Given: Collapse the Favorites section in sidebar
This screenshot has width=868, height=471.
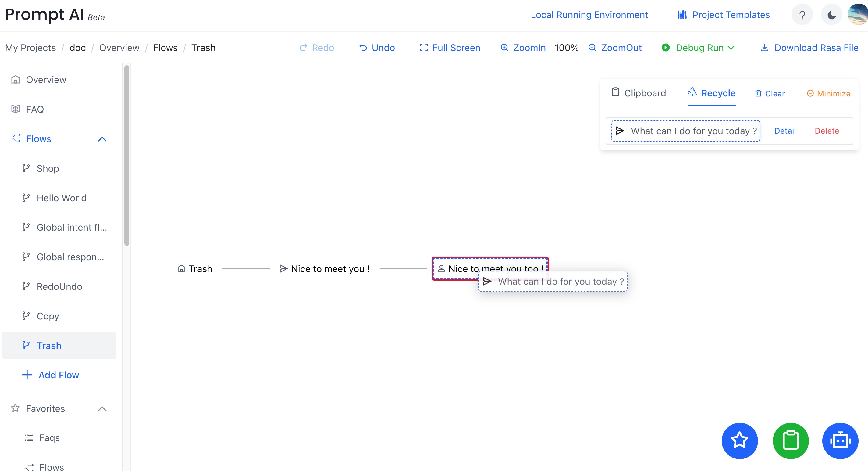Looking at the screenshot, I should pos(103,408).
